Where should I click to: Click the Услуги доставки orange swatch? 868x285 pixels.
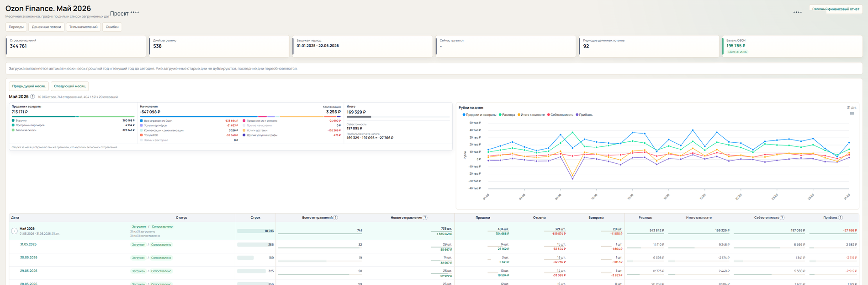[244, 130]
